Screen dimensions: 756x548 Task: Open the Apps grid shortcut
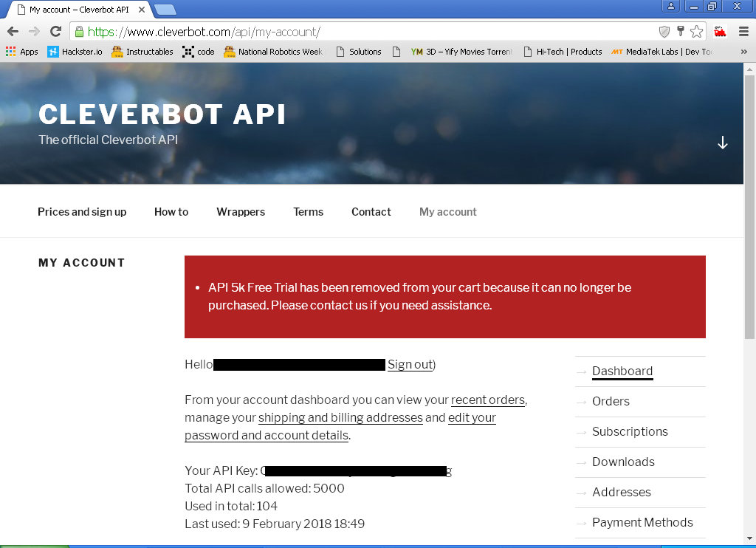[x=21, y=52]
